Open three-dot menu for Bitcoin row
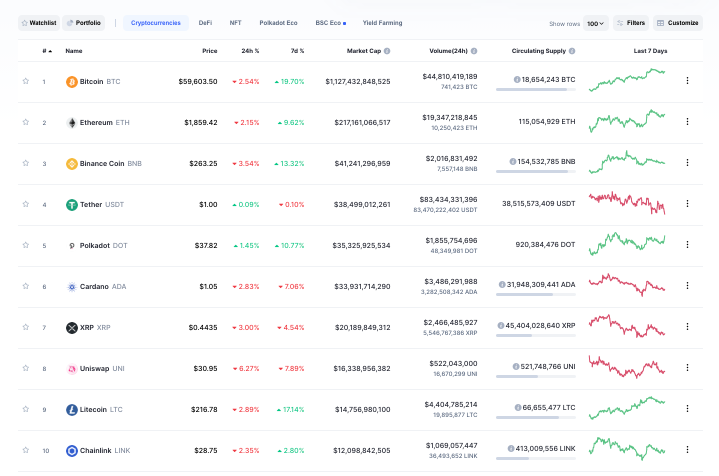 (x=687, y=81)
